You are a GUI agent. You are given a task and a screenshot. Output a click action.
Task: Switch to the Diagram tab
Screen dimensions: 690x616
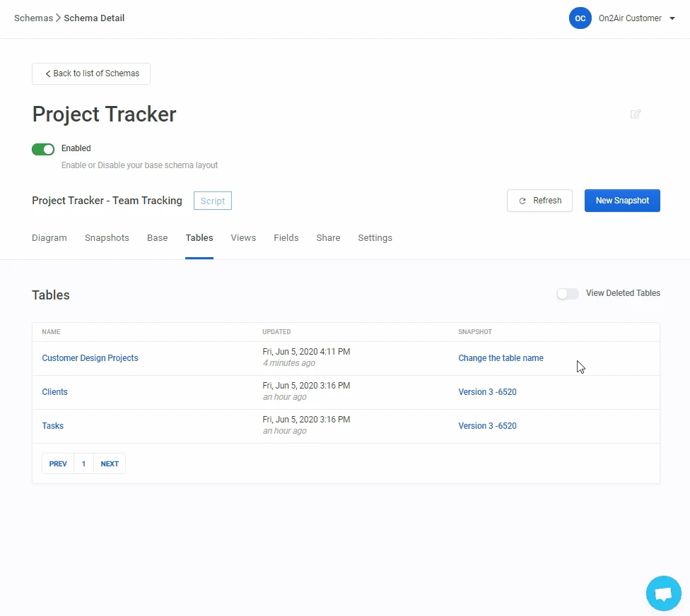point(49,238)
